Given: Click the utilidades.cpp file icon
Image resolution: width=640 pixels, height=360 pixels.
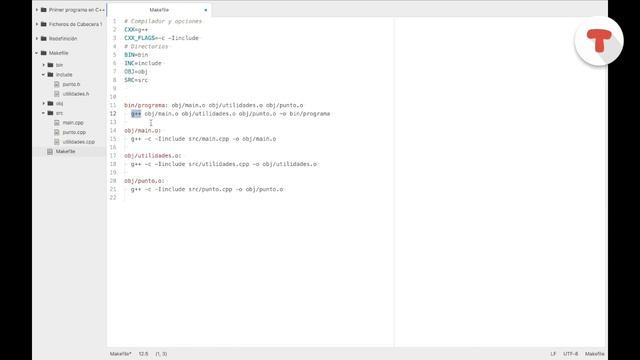Looking at the screenshot, I should pyautogui.click(x=57, y=142).
